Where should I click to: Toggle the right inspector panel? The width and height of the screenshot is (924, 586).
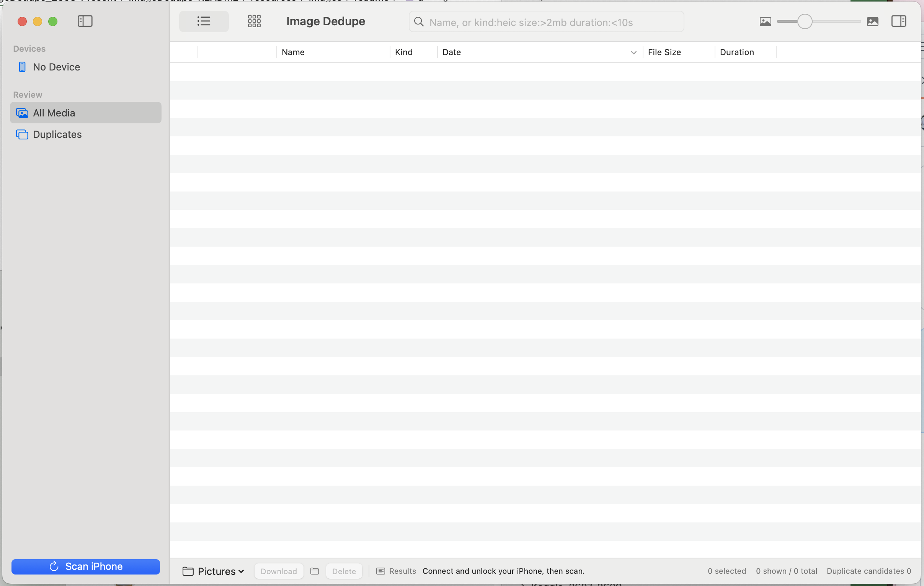coord(898,21)
